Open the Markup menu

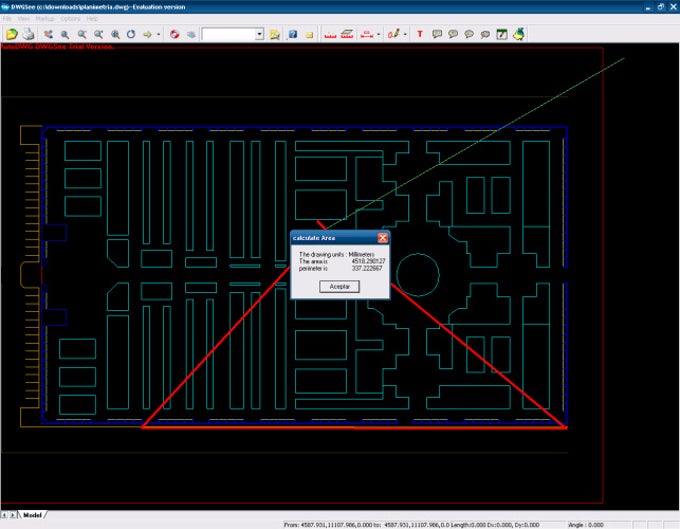click(x=43, y=19)
